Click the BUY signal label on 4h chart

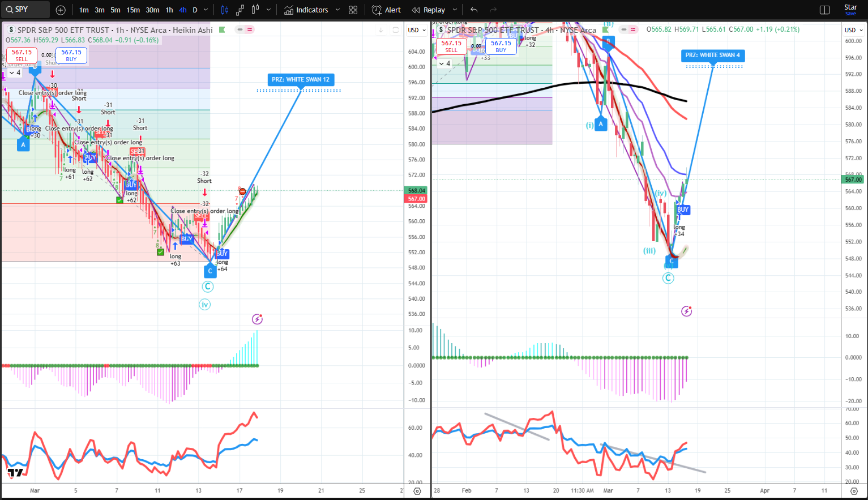coord(683,210)
